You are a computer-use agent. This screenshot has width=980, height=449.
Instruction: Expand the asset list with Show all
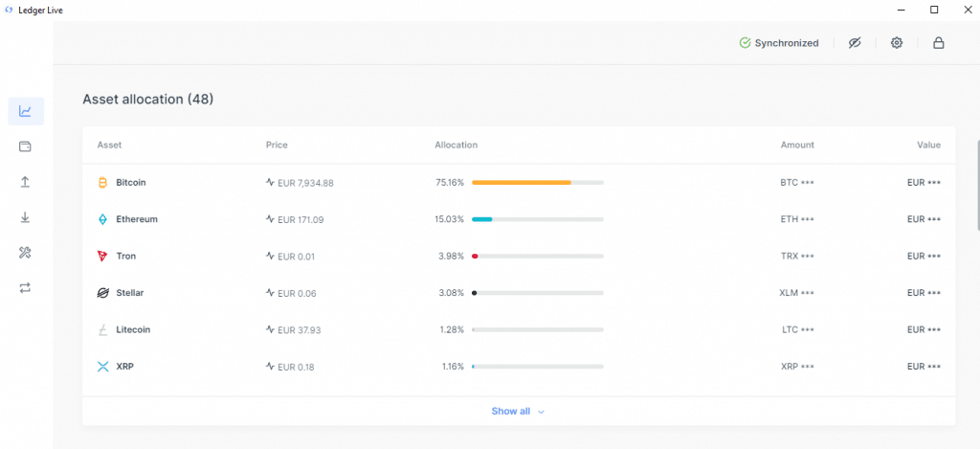click(511, 411)
